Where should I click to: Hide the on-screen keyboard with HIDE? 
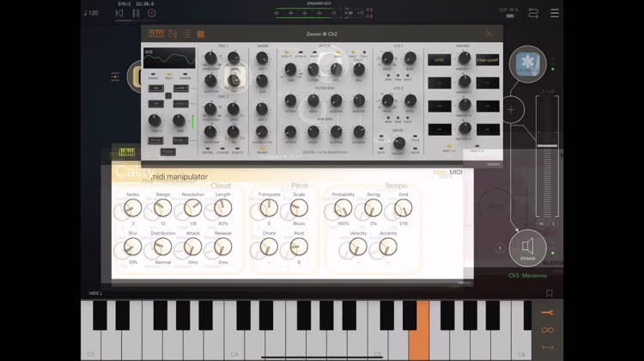[x=95, y=293]
